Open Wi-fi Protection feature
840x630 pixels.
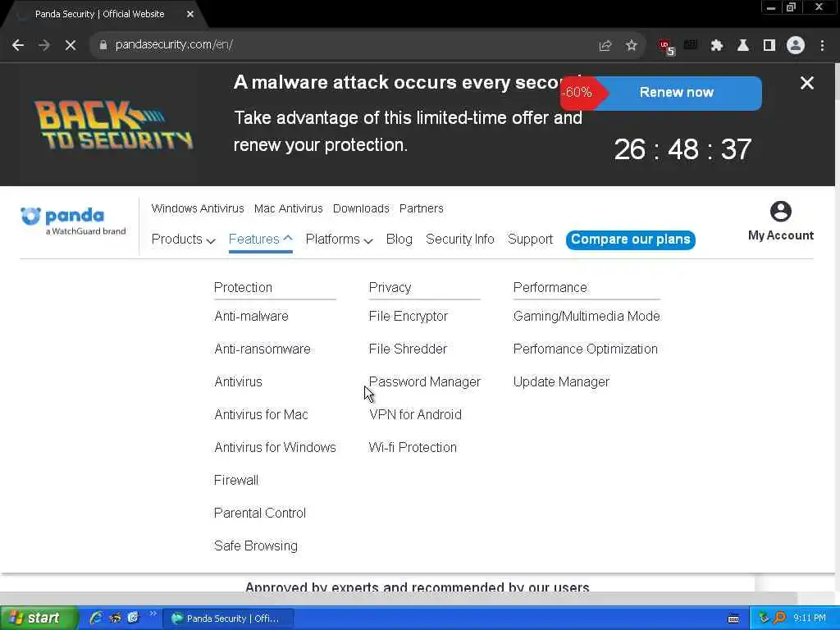tap(413, 447)
